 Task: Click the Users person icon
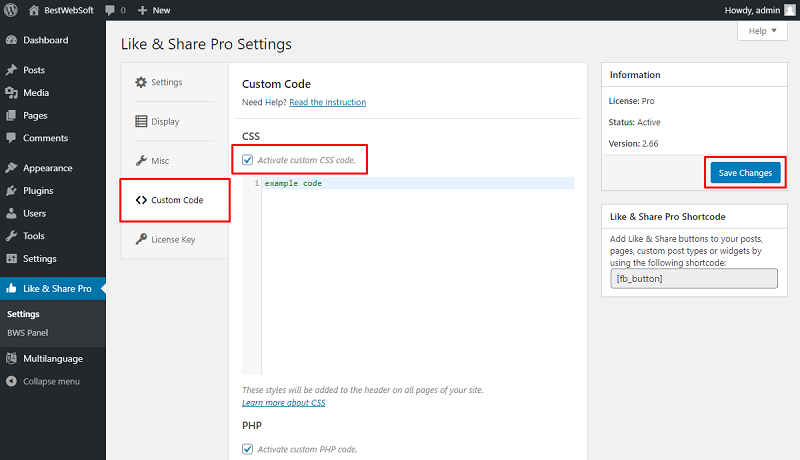(11, 214)
